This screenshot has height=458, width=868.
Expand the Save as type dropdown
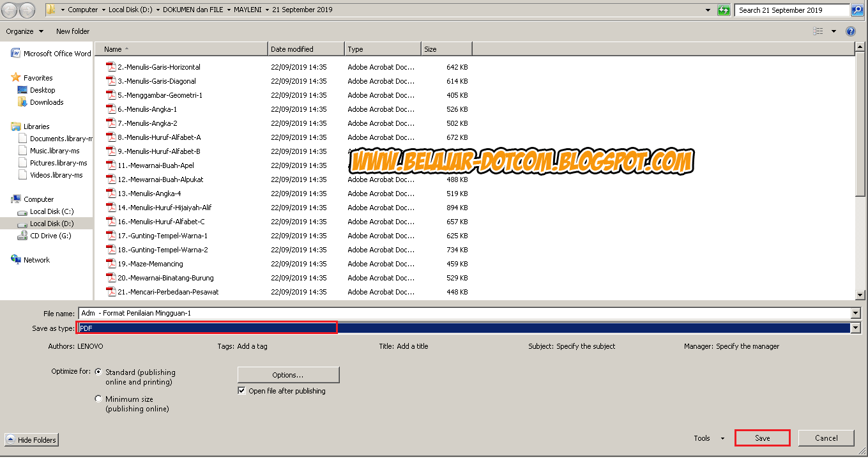click(856, 328)
